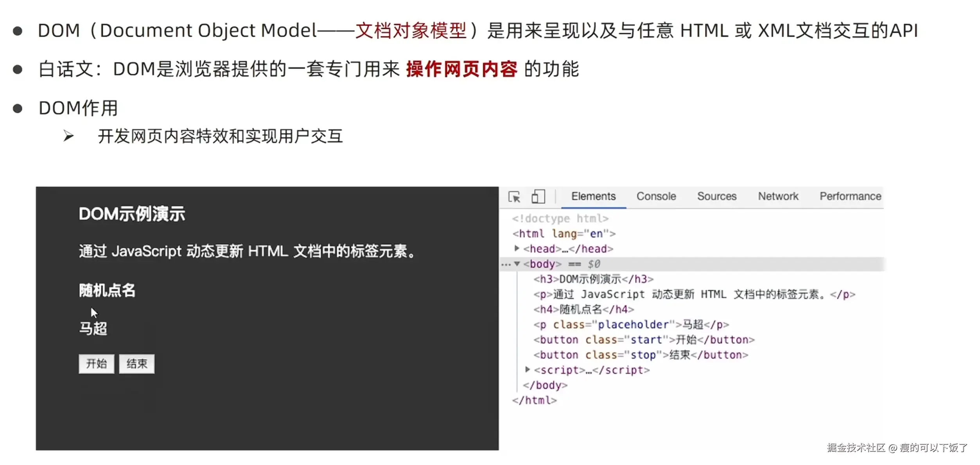Click the 马超 placeholder text in page
980x465 pixels.
tap(93, 329)
